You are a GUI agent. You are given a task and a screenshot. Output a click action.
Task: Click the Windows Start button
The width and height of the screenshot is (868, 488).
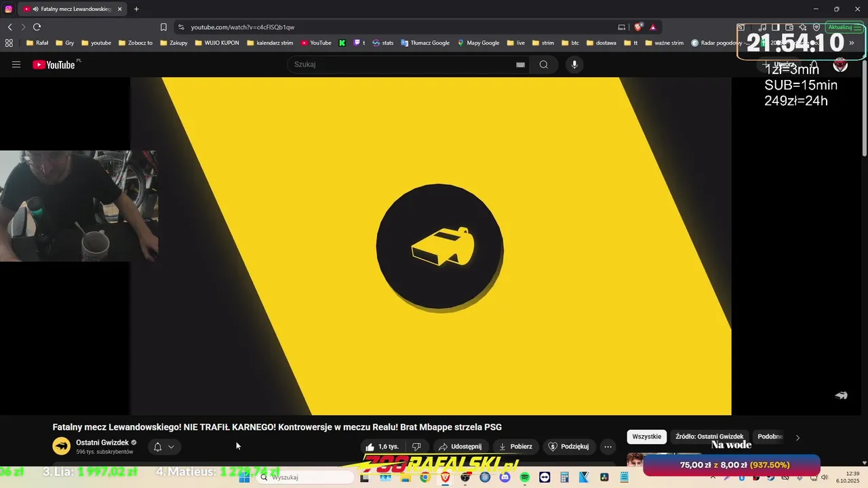[x=245, y=477]
